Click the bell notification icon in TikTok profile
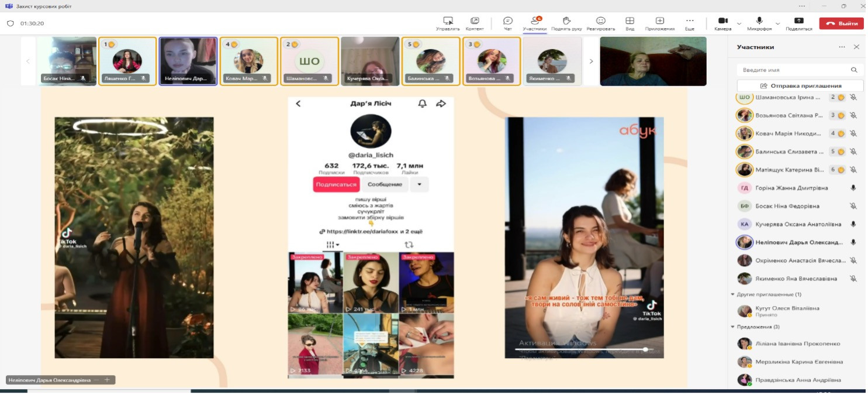 tap(422, 104)
